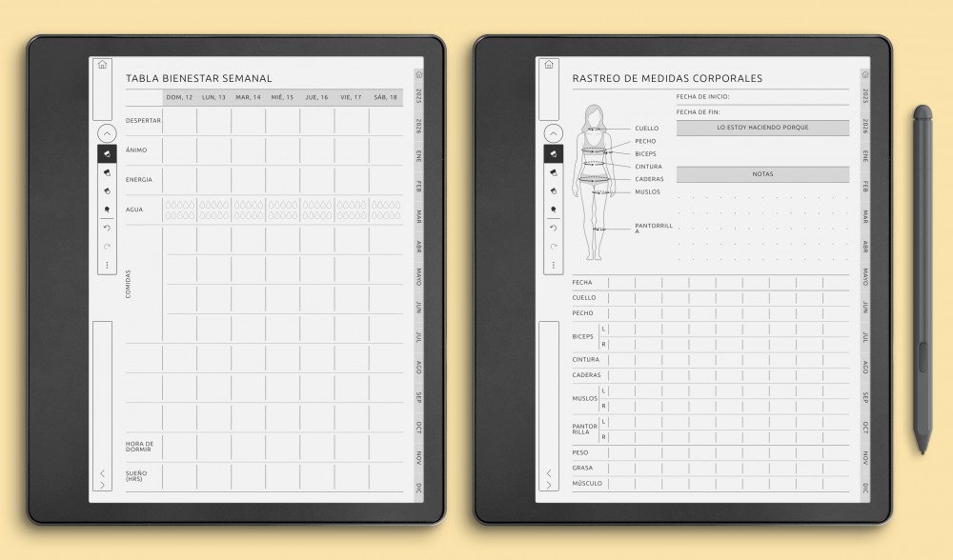Image resolution: width=953 pixels, height=560 pixels.
Task: Undo the last stroke
Action: pyautogui.click(x=107, y=226)
